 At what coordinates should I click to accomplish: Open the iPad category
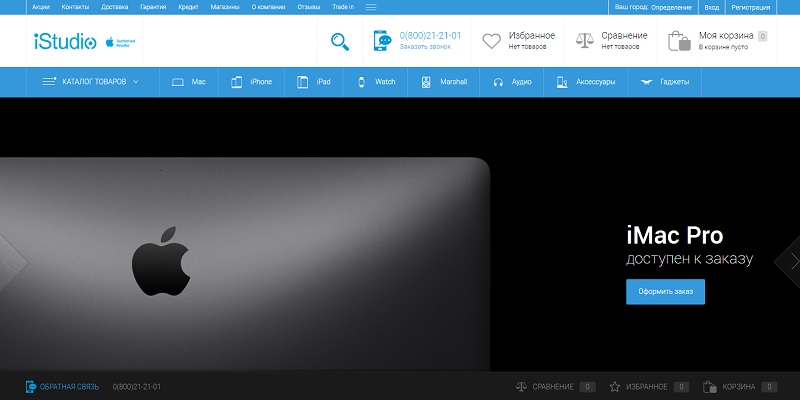point(323,82)
